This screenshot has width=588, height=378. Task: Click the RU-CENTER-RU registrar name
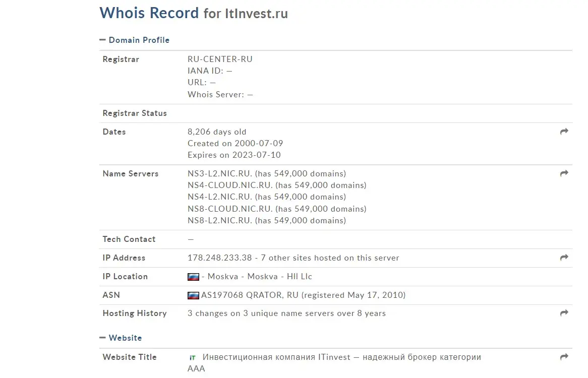220,59
